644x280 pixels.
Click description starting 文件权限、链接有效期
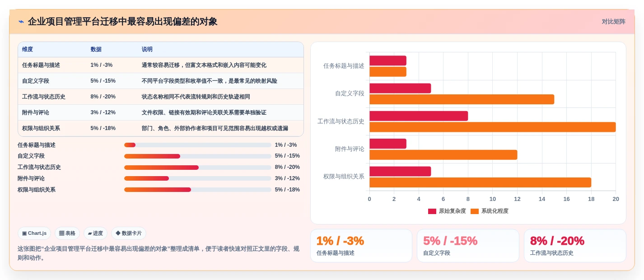204,112
